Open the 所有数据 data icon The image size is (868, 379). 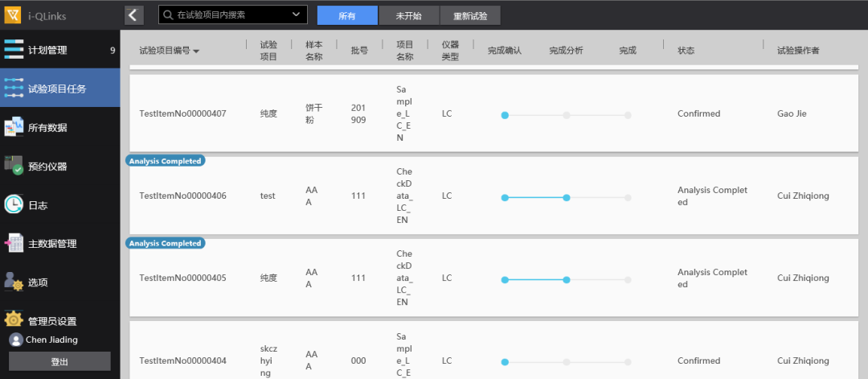[14, 127]
